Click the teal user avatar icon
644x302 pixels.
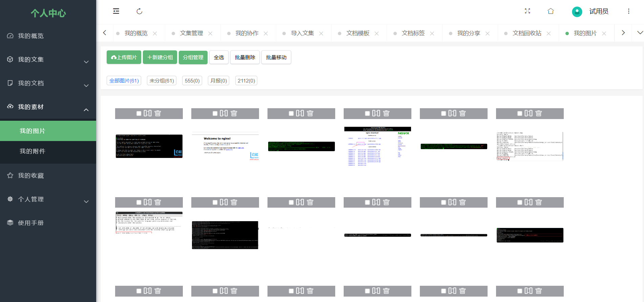pos(577,11)
